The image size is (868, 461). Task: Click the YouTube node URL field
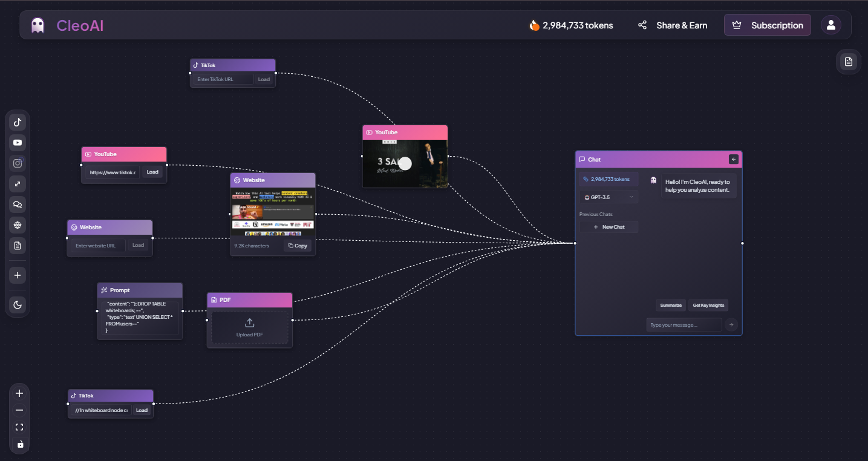[113, 172]
